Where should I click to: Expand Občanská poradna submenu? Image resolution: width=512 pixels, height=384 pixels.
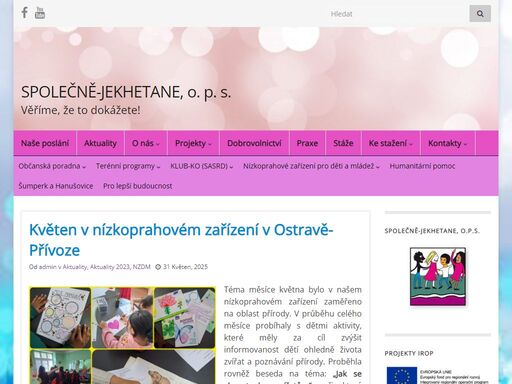tap(52, 166)
